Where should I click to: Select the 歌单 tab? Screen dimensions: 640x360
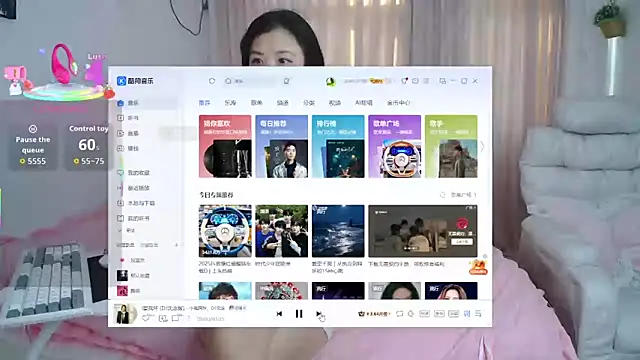[x=256, y=103]
